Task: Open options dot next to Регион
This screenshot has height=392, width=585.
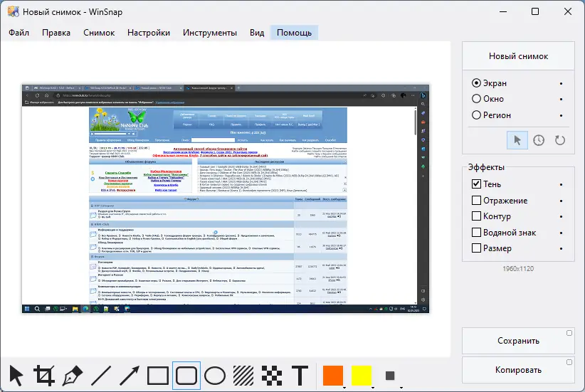Action: (561, 116)
